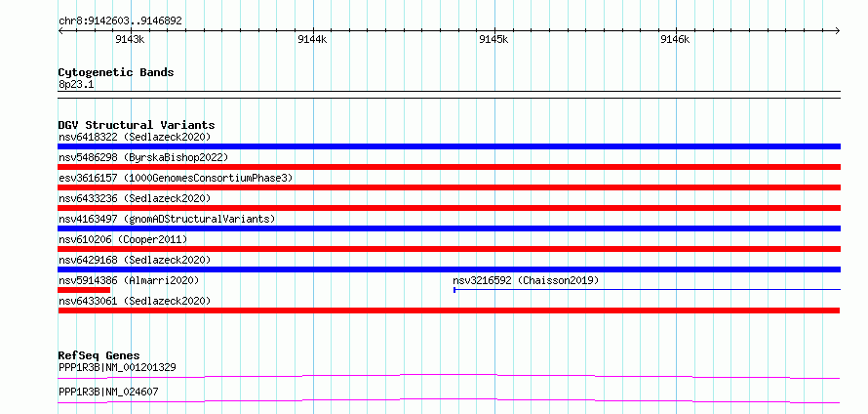Click nsv6433236 (Sedlazeck2020) label
868x414 pixels.
135,198
